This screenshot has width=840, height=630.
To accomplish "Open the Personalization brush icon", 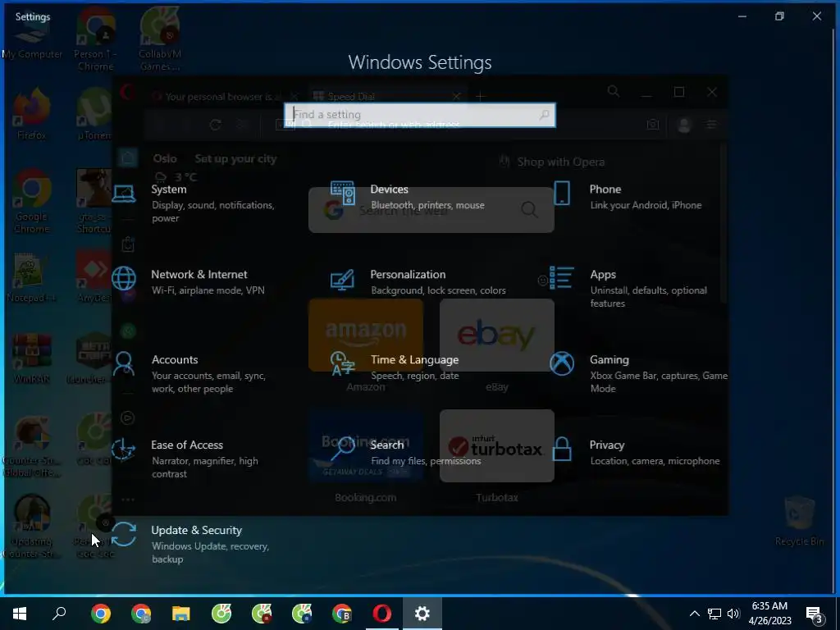I will tap(342, 279).
